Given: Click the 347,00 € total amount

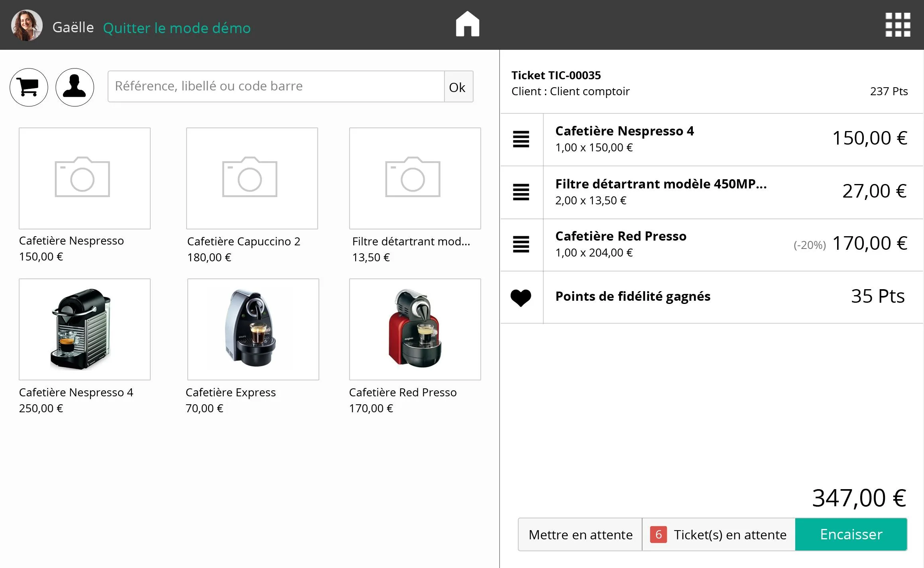Looking at the screenshot, I should pyautogui.click(x=859, y=498).
